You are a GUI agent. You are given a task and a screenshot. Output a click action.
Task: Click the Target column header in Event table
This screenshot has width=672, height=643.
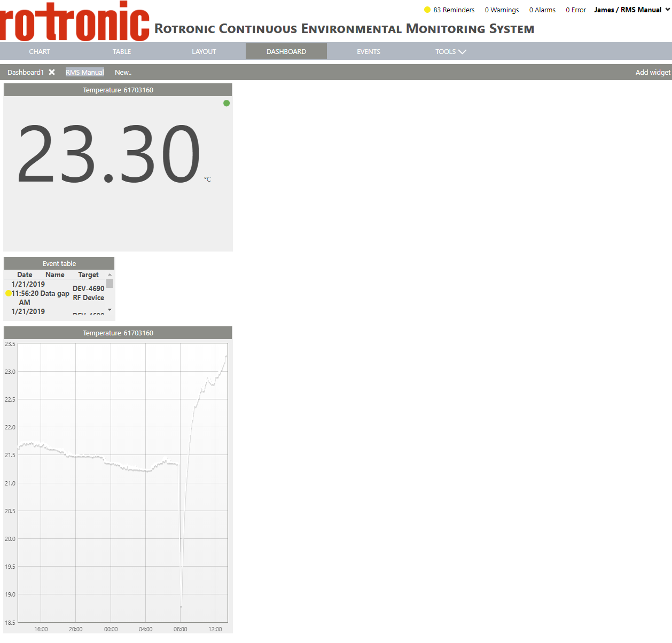89,275
